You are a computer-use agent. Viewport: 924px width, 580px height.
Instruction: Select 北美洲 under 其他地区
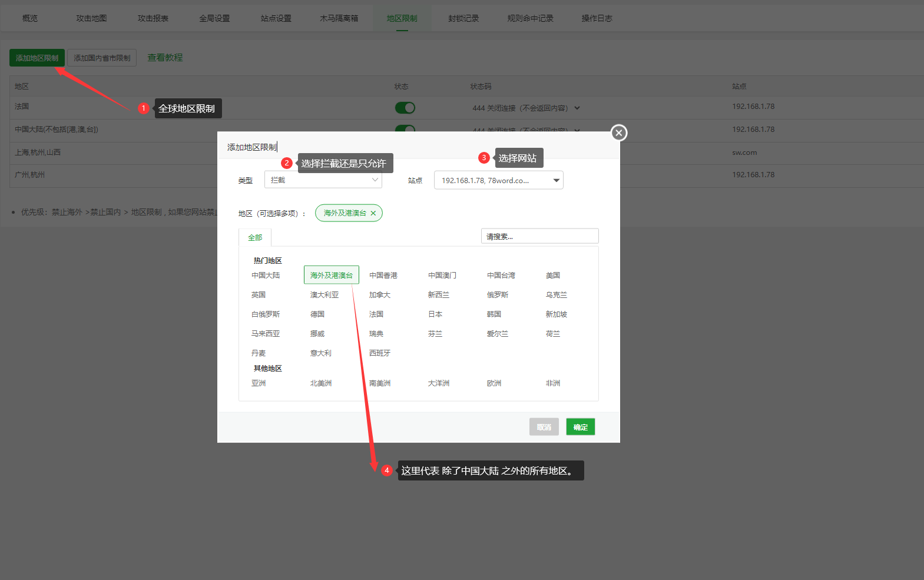(321, 383)
